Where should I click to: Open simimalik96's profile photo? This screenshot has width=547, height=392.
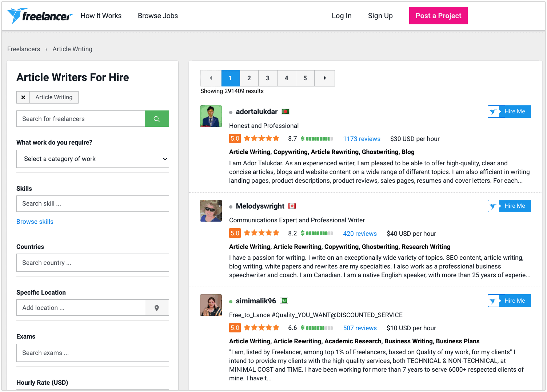(x=211, y=305)
